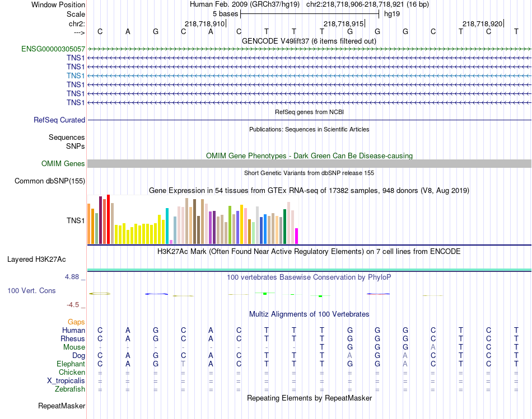Click the 218,718,920 coordinate marker
The width and height of the screenshot is (532, 419).
(x=482, y=23)
